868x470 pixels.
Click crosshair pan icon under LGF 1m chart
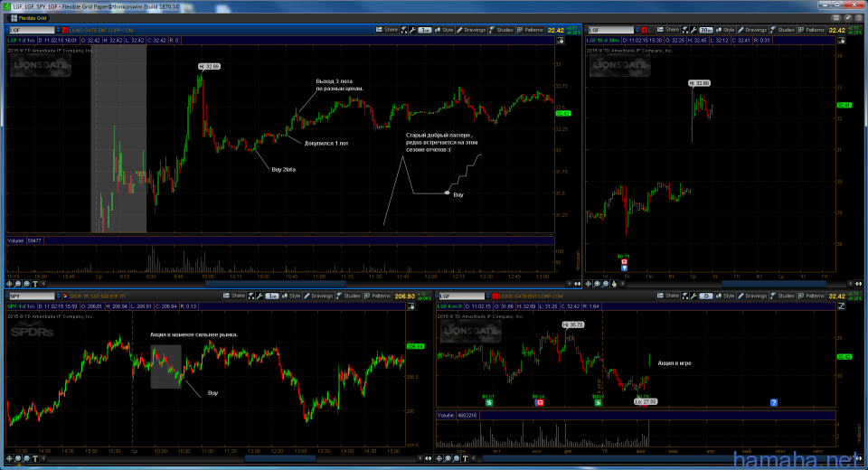tap(9, 284)
